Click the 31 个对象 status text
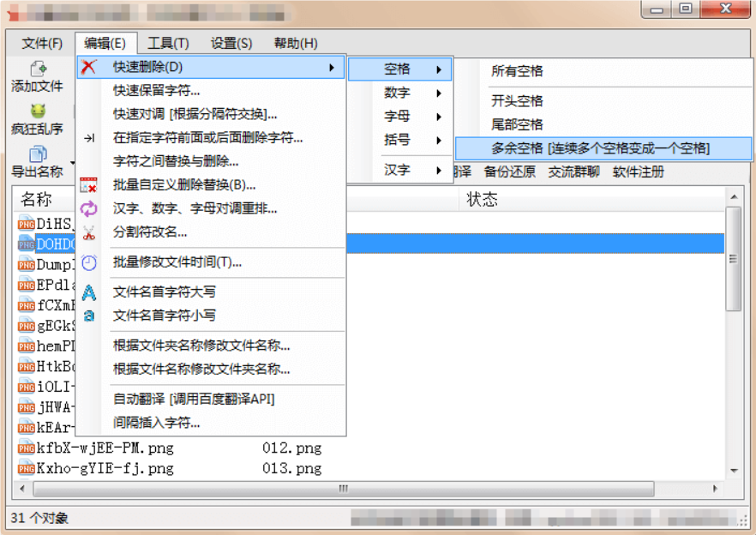Viewport: 756px width, 535px height. [39, 518]
